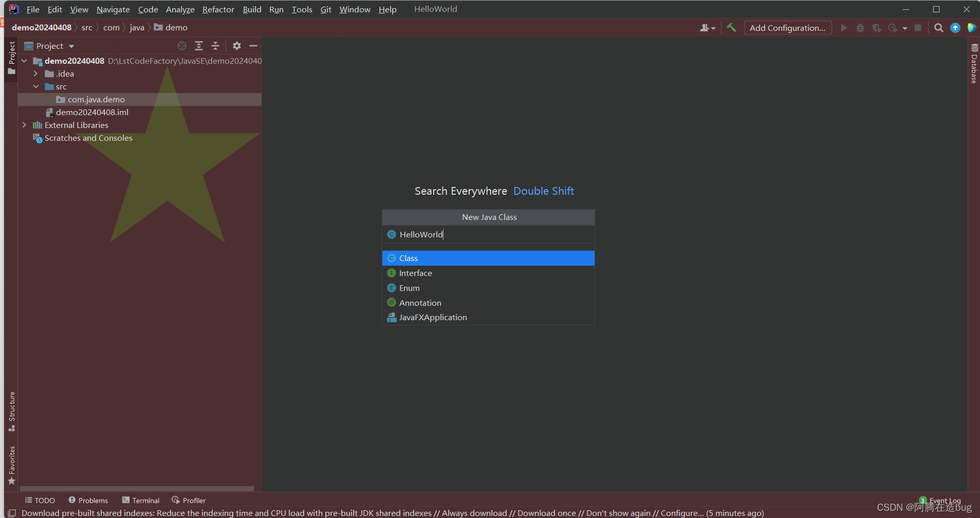Open the Refactor menu
The height and width of the screenshot is (518, 980).
pyautogui.click(x=218, y=9)
